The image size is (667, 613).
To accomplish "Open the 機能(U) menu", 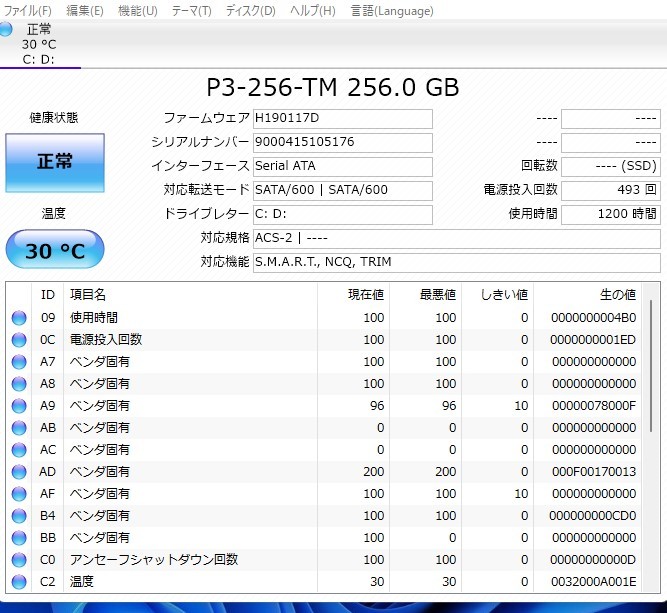I will (137, 11).
